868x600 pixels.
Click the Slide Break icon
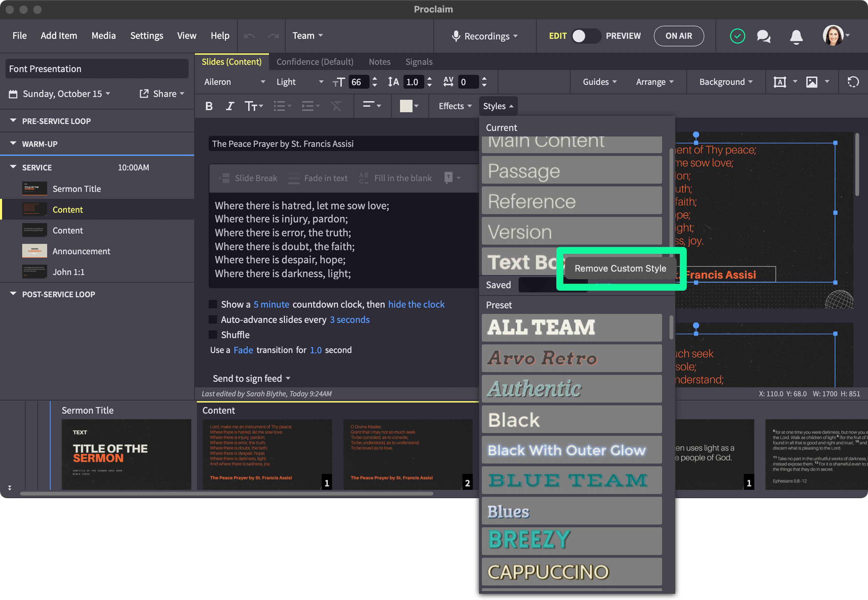[224, 178]
